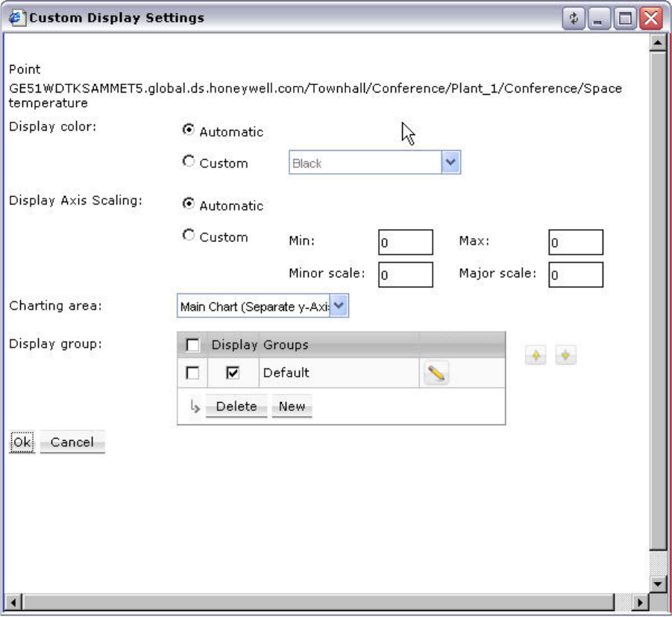Click the Min value input field

point(405,242)
